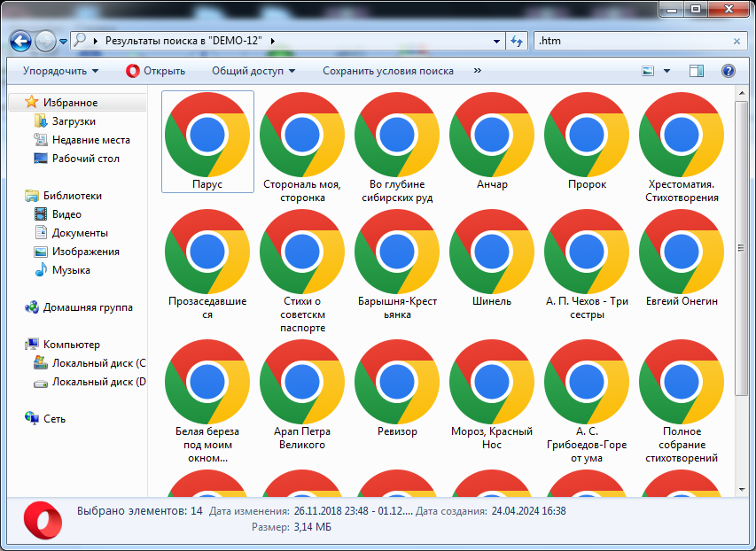The image size is (756, 551).
Task: Open Недавние места
Action: point(91,140)
